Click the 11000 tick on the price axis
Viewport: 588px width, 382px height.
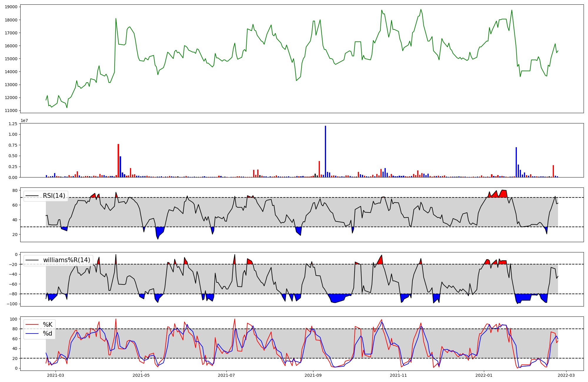tap(11, 111)
